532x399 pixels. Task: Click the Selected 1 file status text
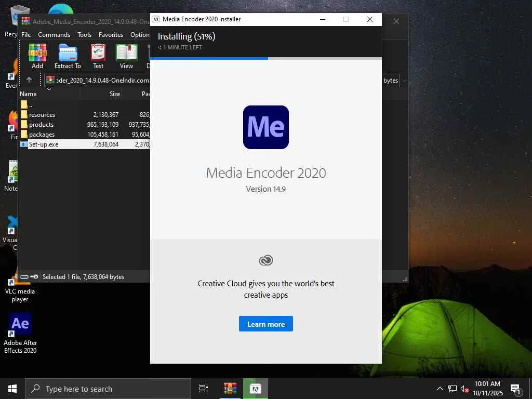pos(83,277)
